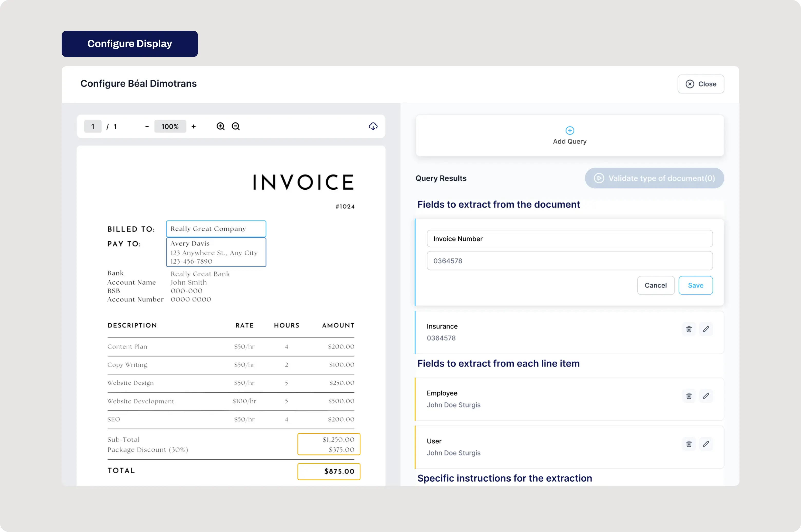Click the $500.00 amount cell
Viewport: 801px width, 532px height.
click(341, 401)
